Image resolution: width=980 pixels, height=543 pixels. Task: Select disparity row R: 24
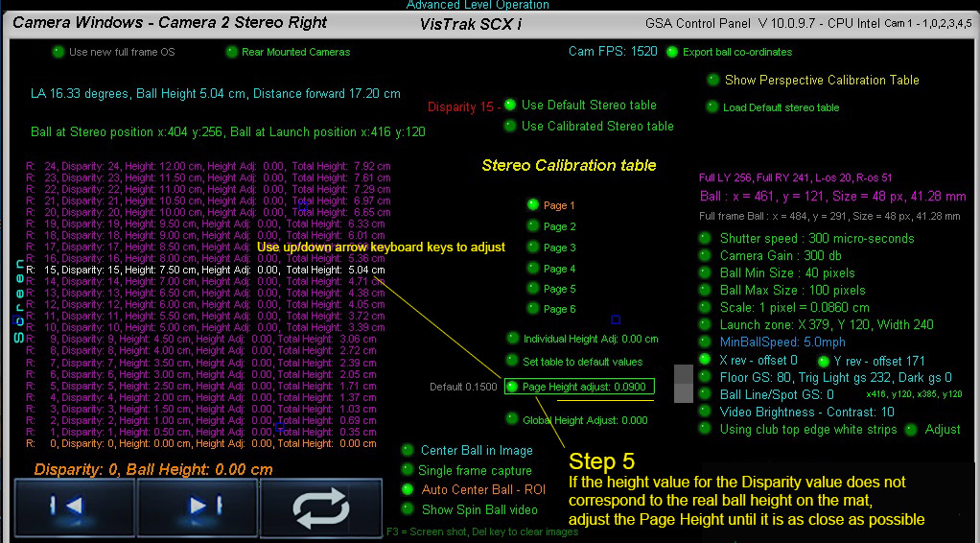tap(209, 166)
